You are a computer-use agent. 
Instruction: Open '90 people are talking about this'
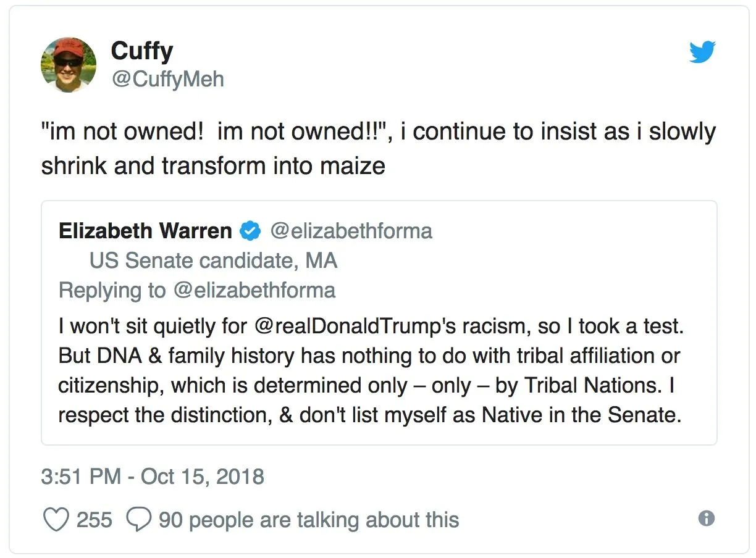[x=308, y=520]
